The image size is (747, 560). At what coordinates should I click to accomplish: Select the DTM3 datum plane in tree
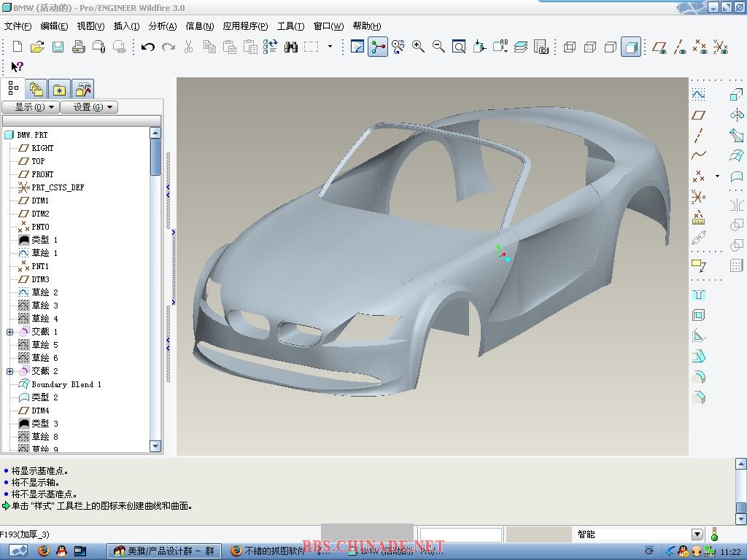pyautogui.click(x=41, y=279)
